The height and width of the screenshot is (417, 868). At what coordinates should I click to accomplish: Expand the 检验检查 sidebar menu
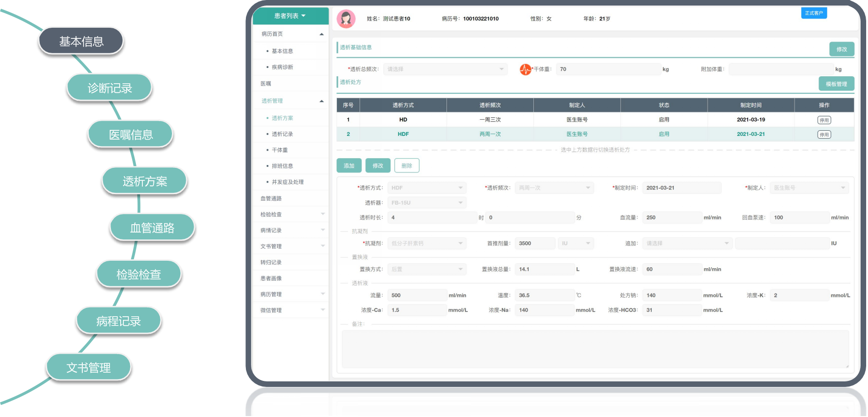coord(323,214)
